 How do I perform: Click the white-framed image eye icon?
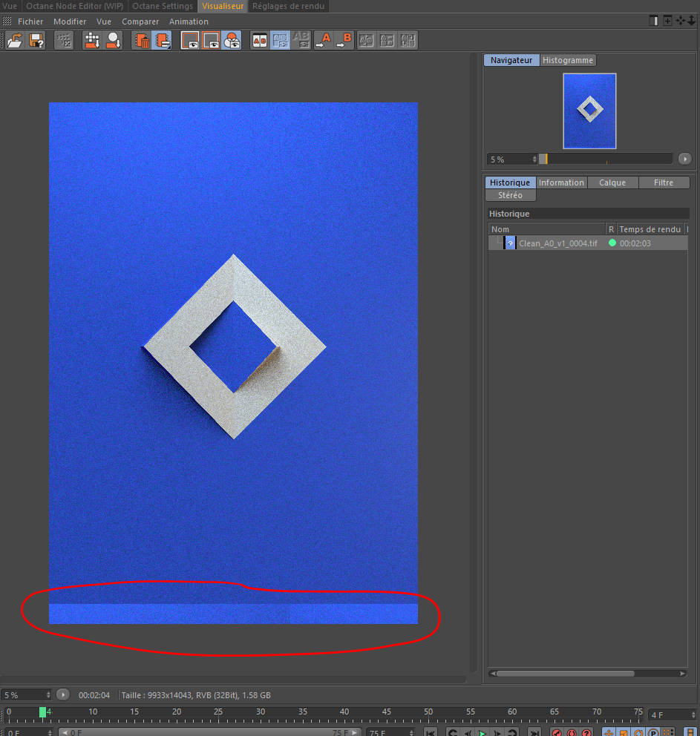[190, 40]
